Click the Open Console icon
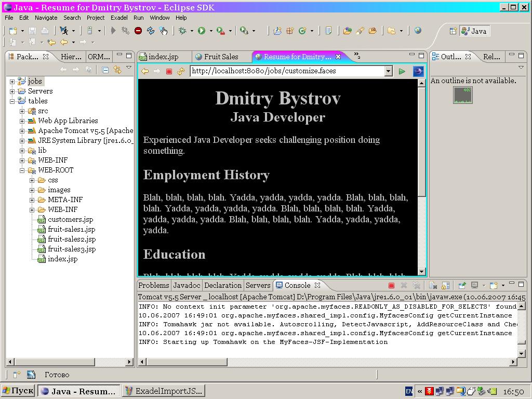Viewport: 532px width, 399px height. click(x=494, y=285)
